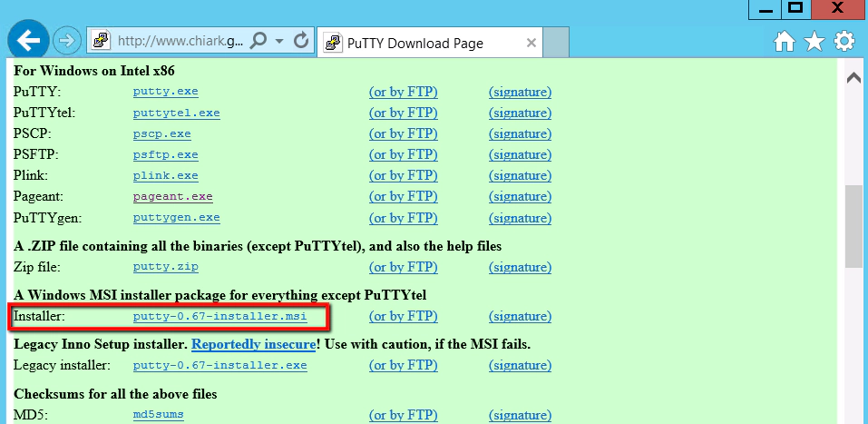Open (signature) for the legacy installer
868x424 pixels.
[x=521, y=366]
